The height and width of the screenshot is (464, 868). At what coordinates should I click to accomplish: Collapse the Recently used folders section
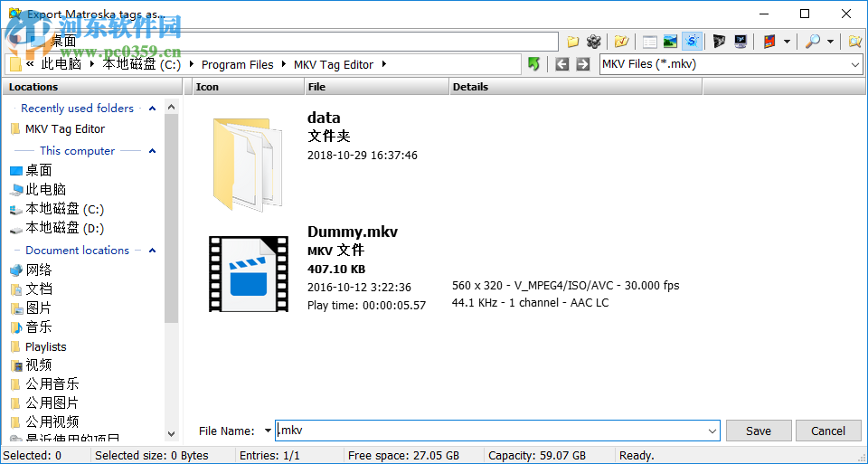152,109
